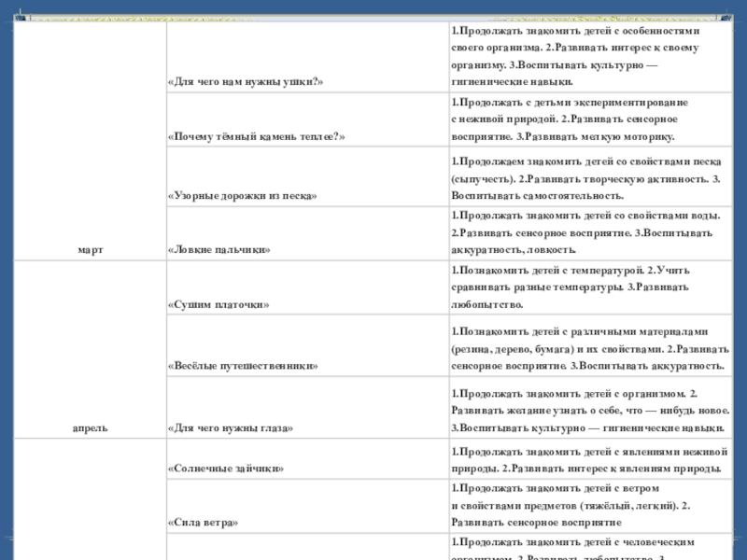Click goals text about свойствами воды
747x560 pixels.
[x=585, y=232]
